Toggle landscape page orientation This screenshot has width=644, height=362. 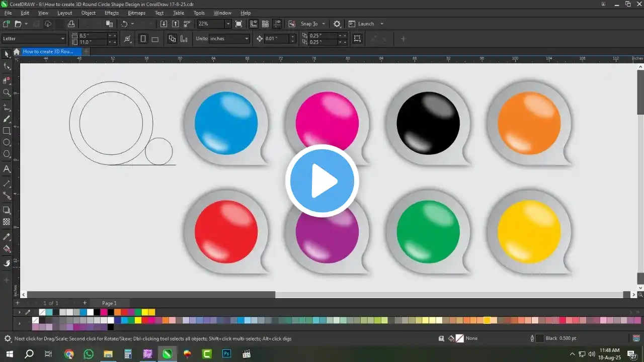coord(155,39)
